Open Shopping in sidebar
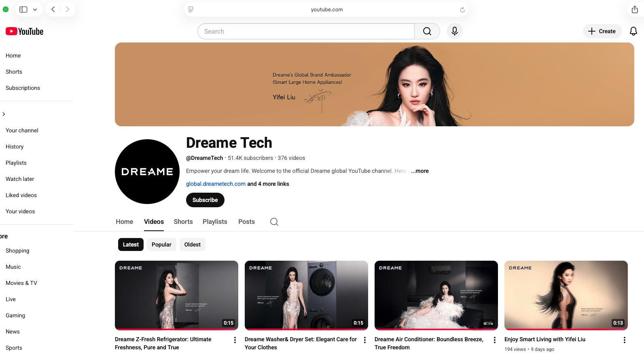 click(17, 251)
